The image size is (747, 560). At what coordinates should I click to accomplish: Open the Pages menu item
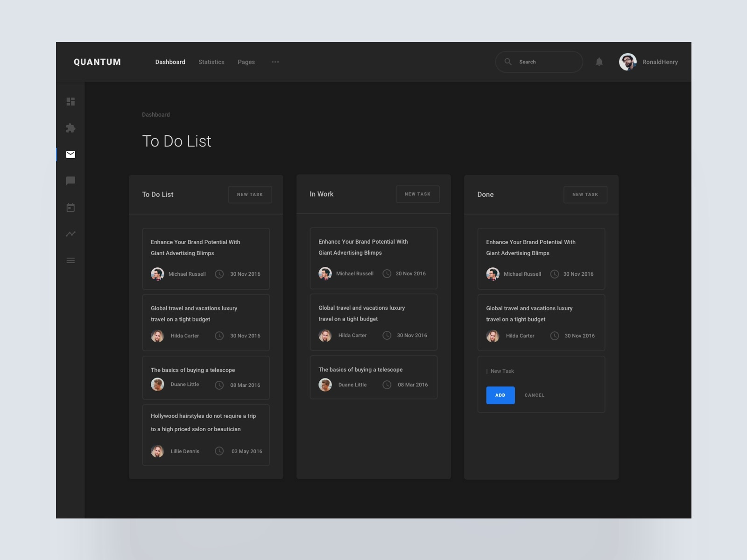coord(246,62)
